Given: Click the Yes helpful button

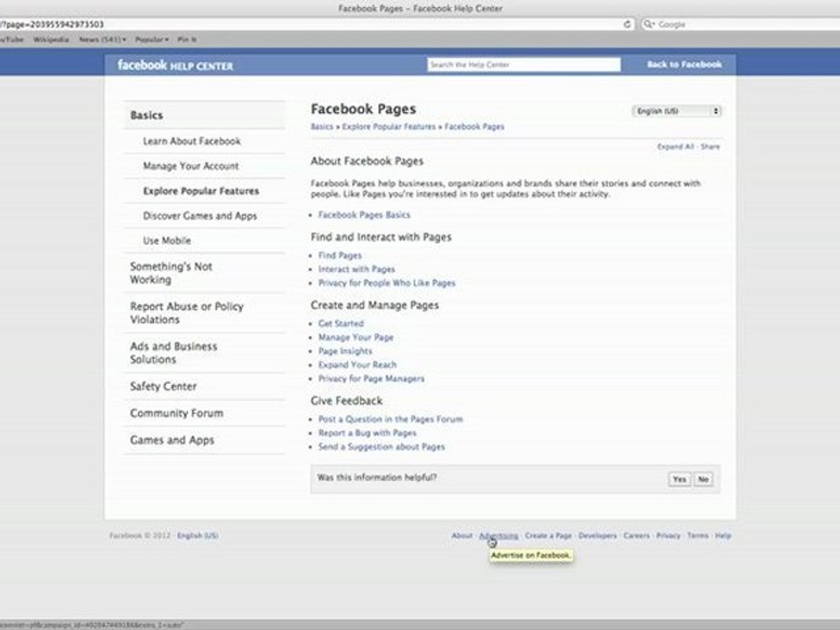Looking at the screenshot, I should tap(679, 479).
